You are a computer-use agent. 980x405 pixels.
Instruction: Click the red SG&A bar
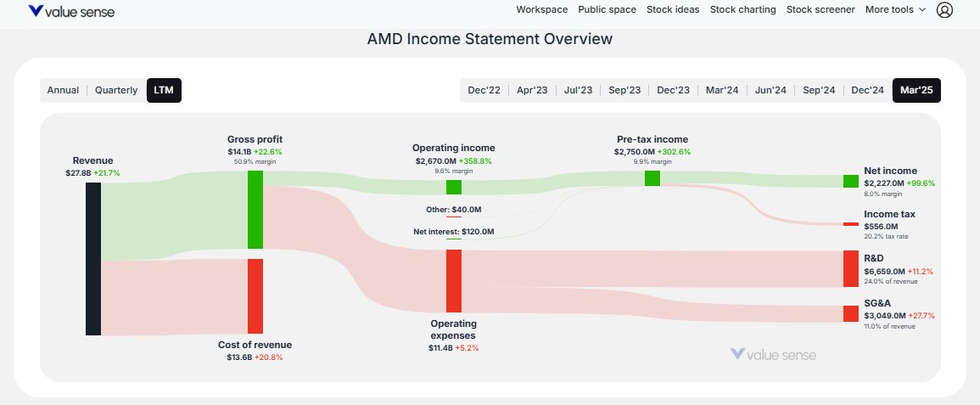point(851,314)
